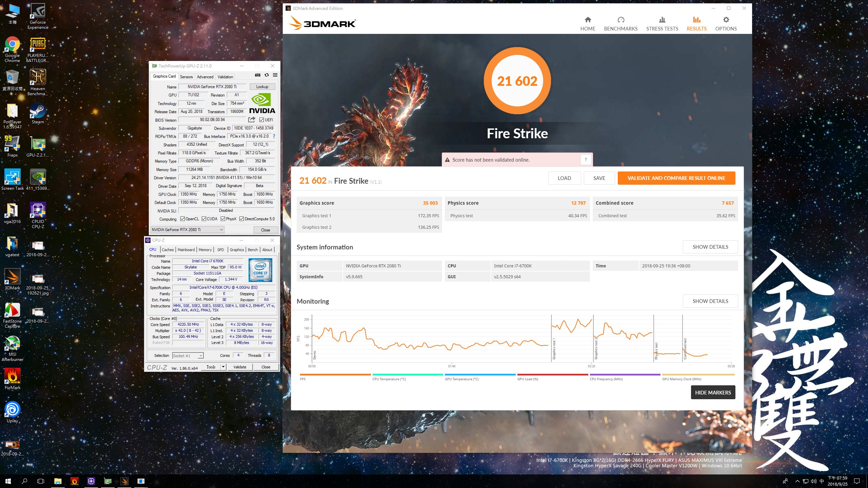Open the GPU-Z hamburger menu

(x=275, y=75)
